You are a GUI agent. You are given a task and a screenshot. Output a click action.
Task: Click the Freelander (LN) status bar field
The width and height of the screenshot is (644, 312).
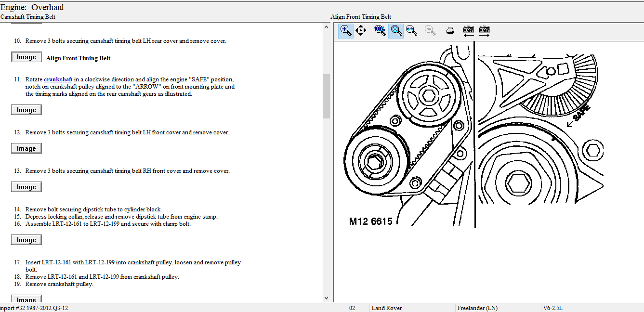point(477,308)
